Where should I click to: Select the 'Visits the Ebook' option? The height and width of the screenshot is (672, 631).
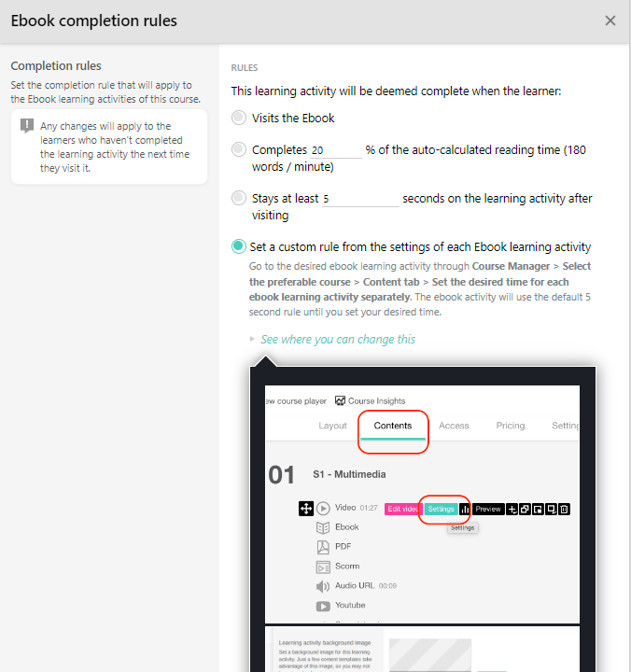pos(240,119)
